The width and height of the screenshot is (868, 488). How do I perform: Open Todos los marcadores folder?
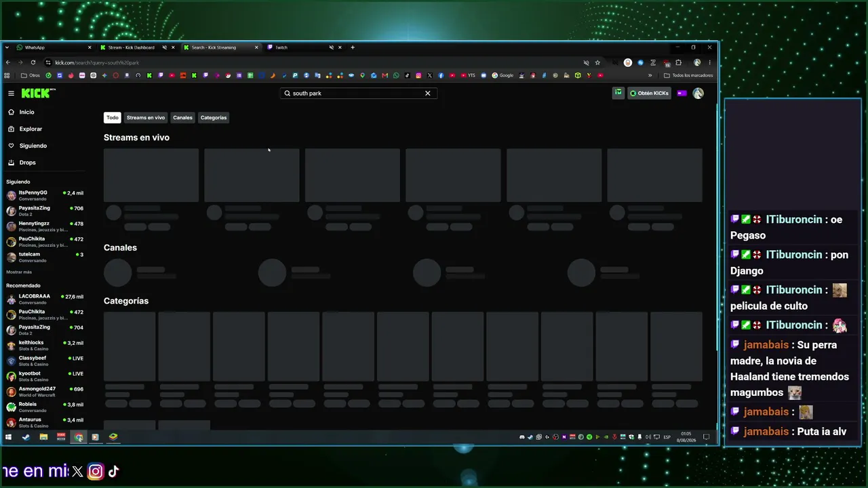tap(688, 75)
